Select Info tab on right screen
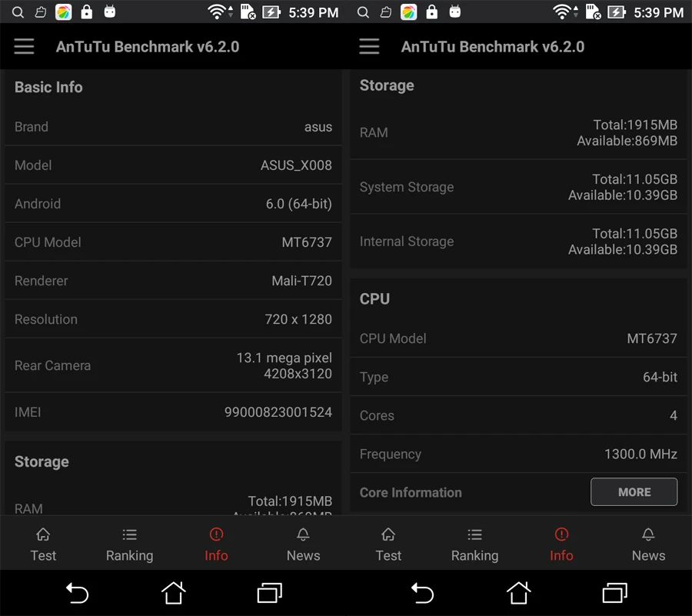 [x=561, y=544]
